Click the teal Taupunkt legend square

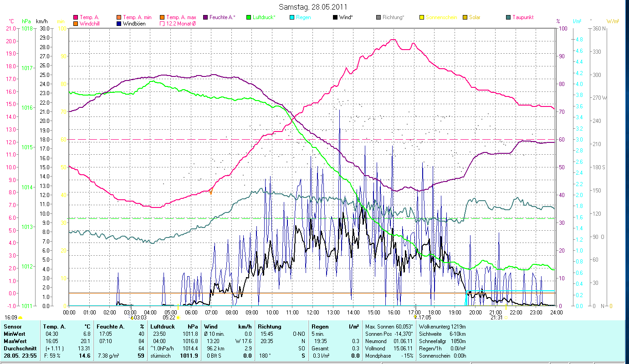click(x=508, y=17)
